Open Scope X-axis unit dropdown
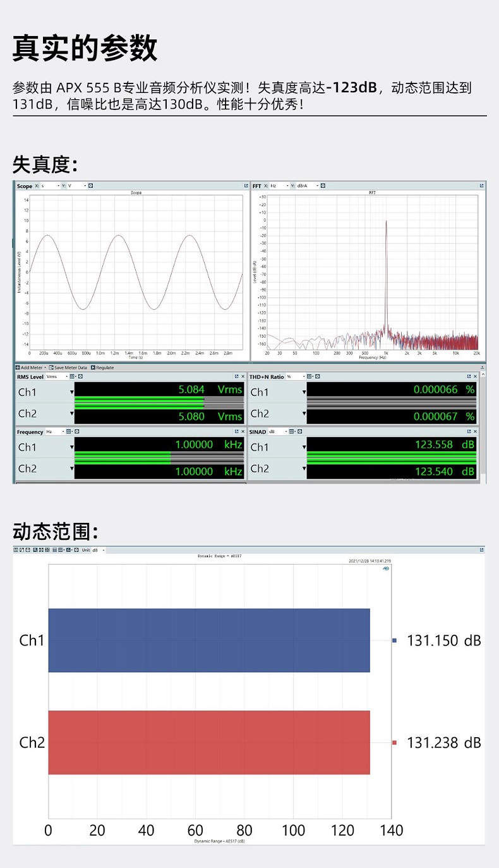 (51, 186)
